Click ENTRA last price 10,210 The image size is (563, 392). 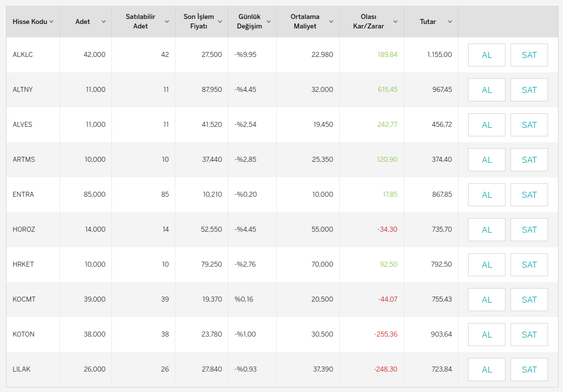[212, 194]
